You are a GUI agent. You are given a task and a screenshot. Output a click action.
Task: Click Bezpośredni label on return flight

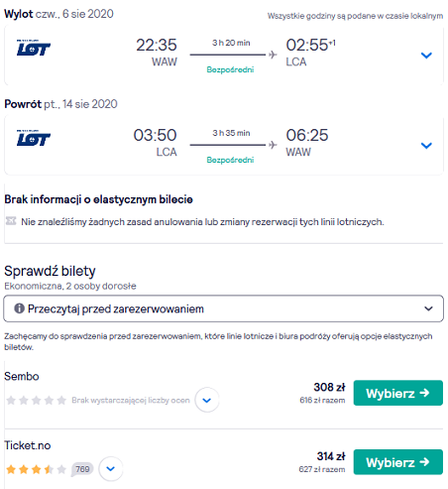point(230,160)
